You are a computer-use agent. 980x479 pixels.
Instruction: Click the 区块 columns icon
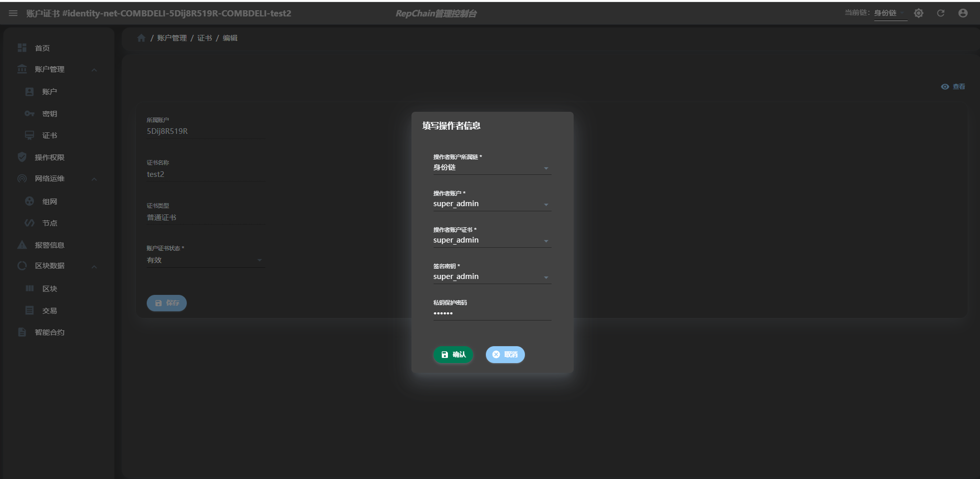pyautogui.click(x=29, y=288)
